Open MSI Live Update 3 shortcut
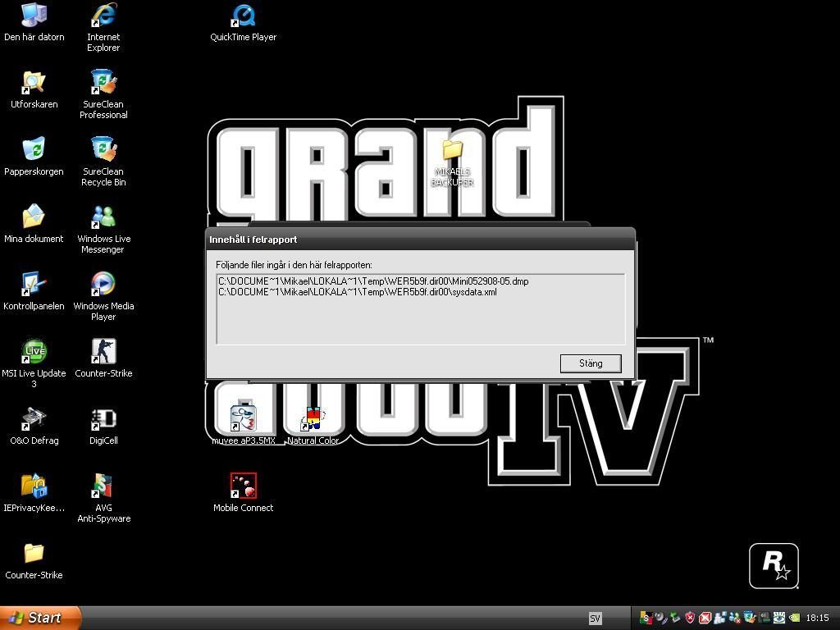The image size is (840, 630). tap(34, 363)
